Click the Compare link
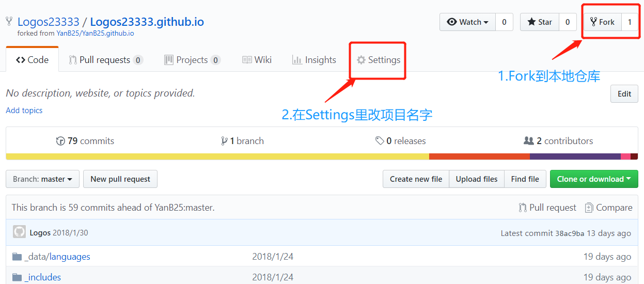Image resolution: width=644 pixels, height=284 pixels. [608, 208]
